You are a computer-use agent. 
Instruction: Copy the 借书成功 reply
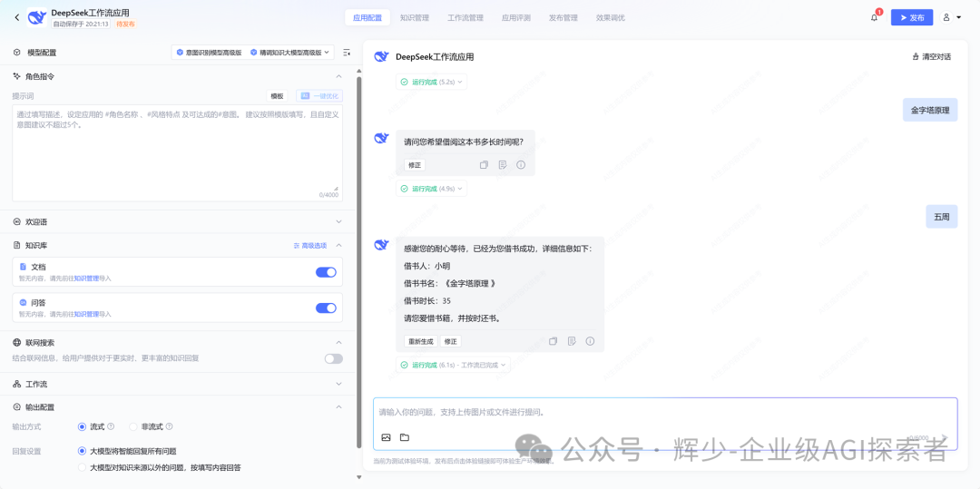point(553,341)
